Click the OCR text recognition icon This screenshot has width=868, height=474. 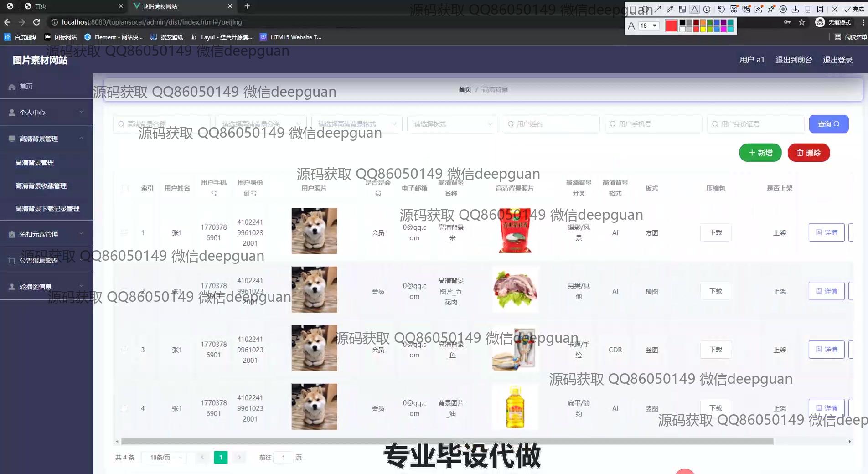click(x=759, y=9)
